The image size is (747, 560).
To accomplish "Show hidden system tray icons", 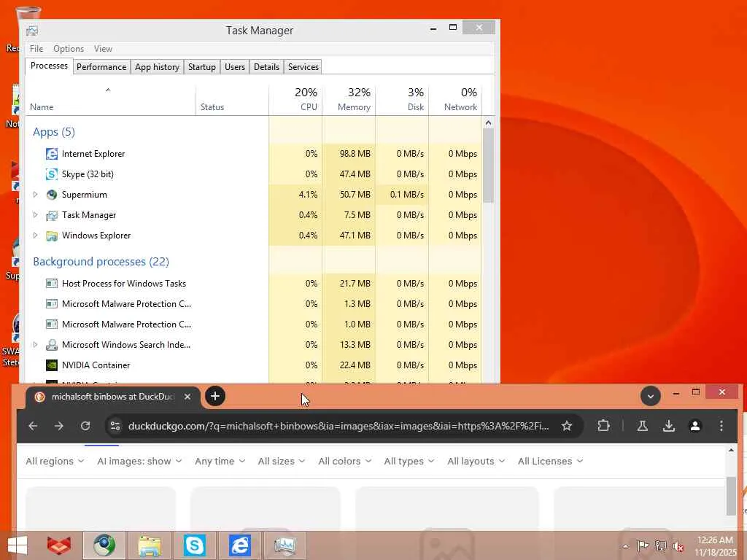I will point(626,546).
